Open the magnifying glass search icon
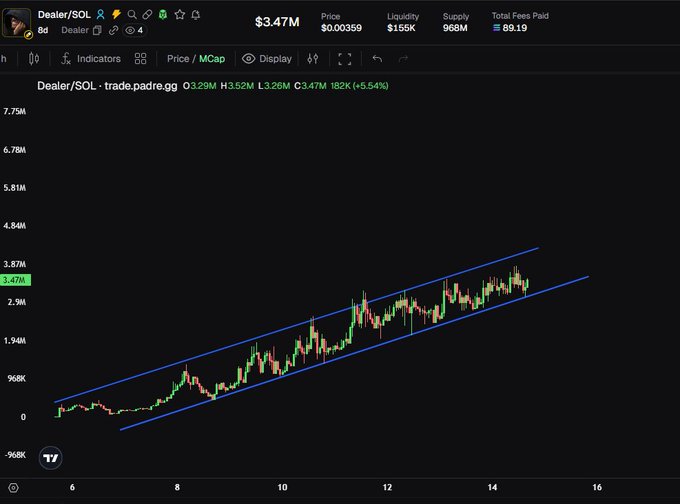680x504 pixels. tap(132, 15)
